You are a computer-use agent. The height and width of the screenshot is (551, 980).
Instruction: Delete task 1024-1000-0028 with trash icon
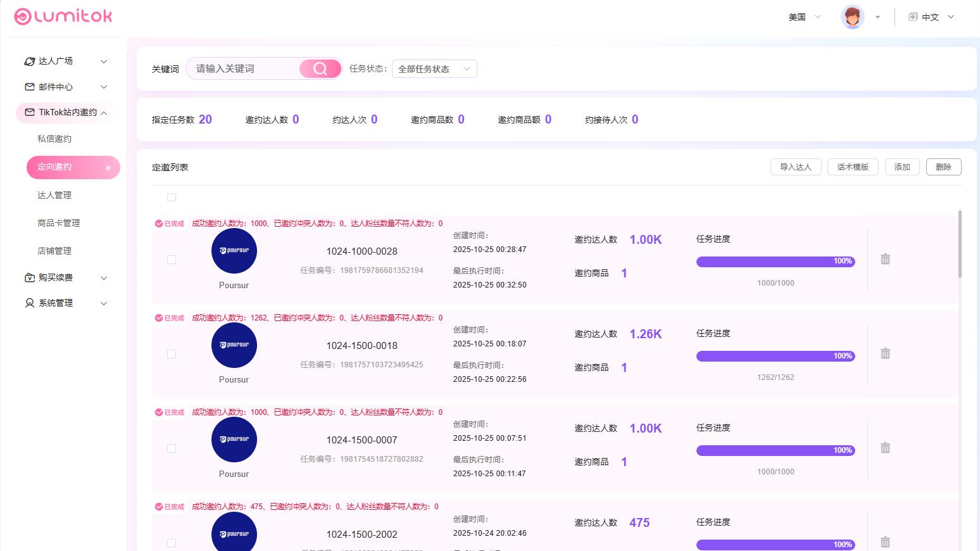click(885, 259)
